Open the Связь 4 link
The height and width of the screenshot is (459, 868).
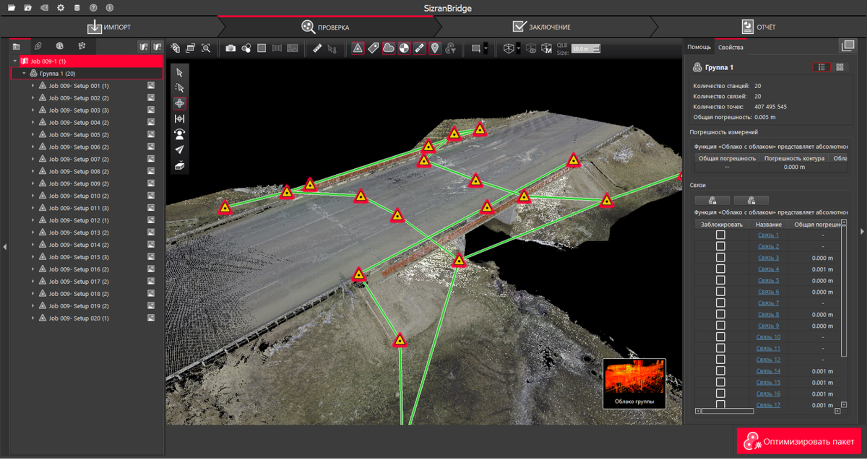768,269
